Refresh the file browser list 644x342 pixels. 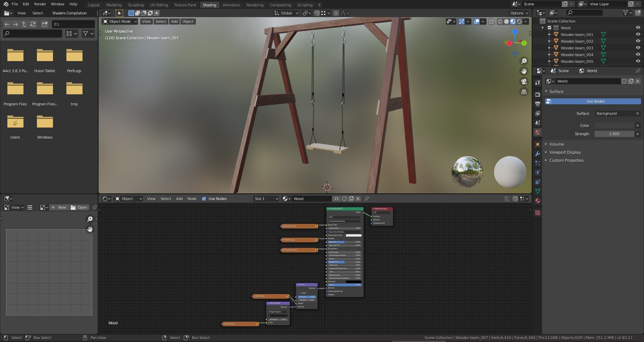click(x=33, y=24)
